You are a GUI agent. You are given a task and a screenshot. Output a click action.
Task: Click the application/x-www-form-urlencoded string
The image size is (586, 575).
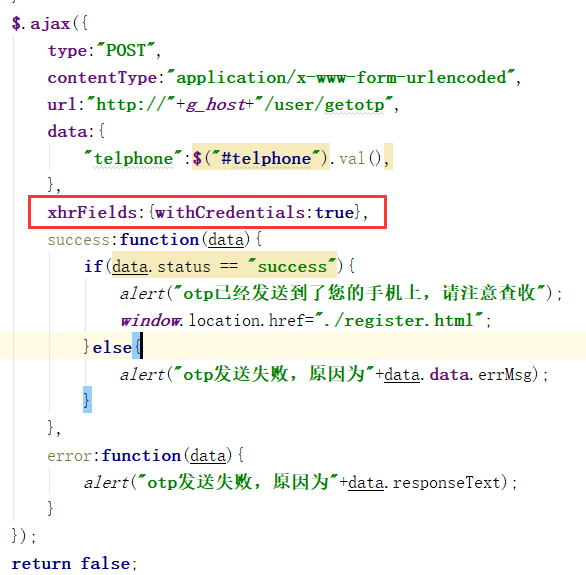pyautogui.click(x=341, y=77)
